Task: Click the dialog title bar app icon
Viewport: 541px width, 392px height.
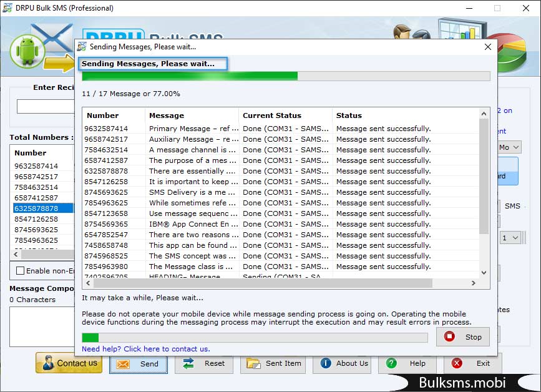Action: (82, 47)
